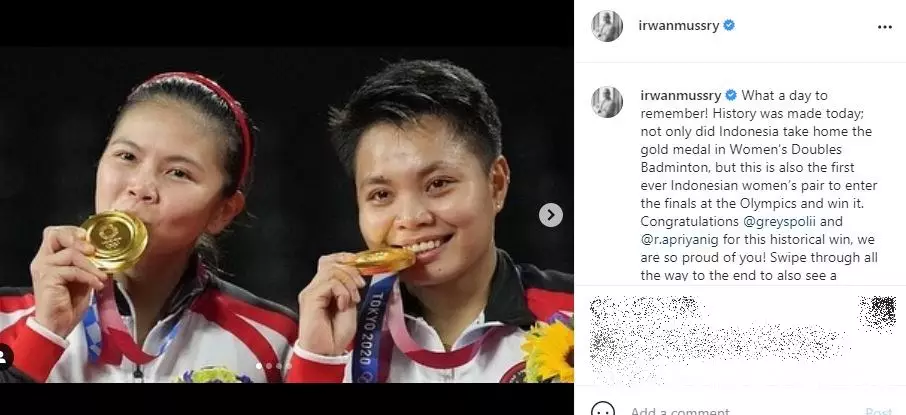Click the caption text to expand it
The image size is (906, 415).
[758, 185]
